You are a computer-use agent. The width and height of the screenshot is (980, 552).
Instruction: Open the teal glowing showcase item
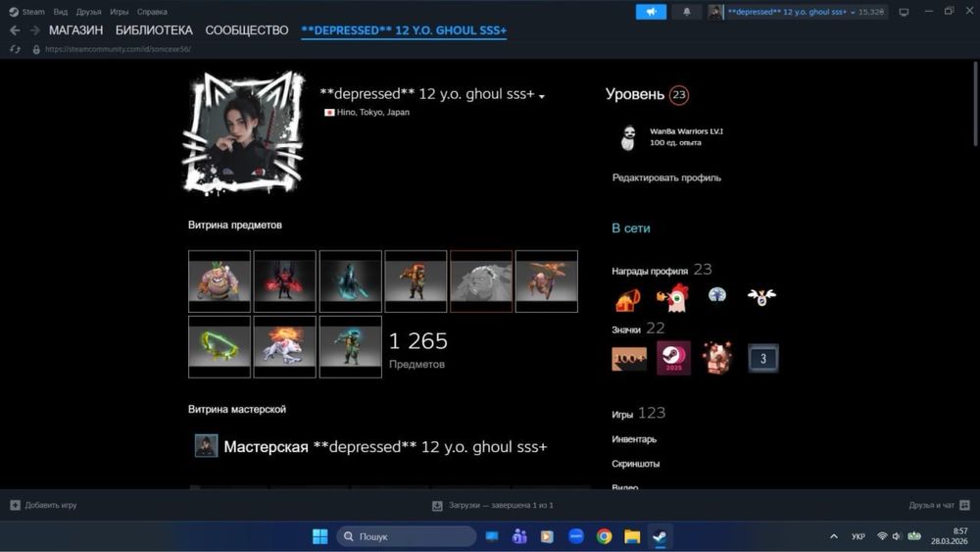[351, 281]
